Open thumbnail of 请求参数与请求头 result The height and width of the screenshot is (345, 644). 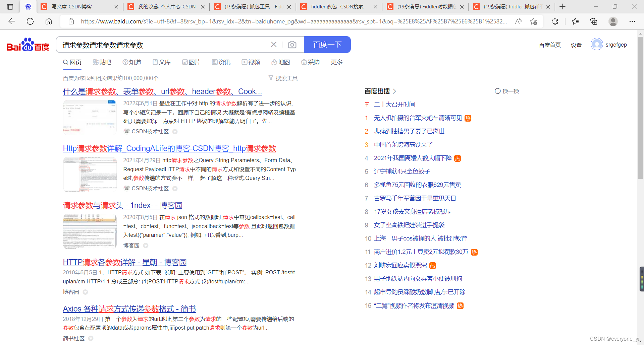90,231
